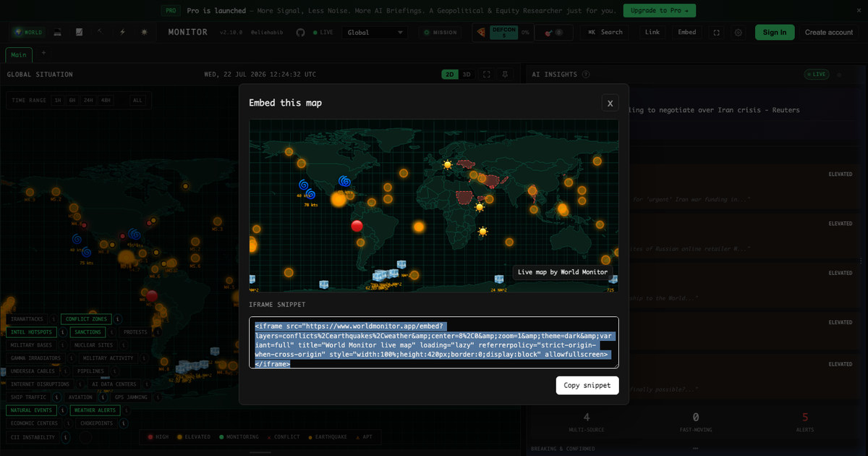Select the Main tab
The image size is (868, 456).
click(x=18, y=55)
